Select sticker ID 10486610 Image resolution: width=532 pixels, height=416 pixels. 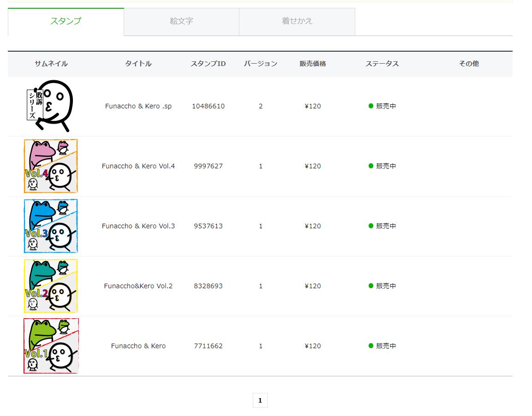[208, 106]
